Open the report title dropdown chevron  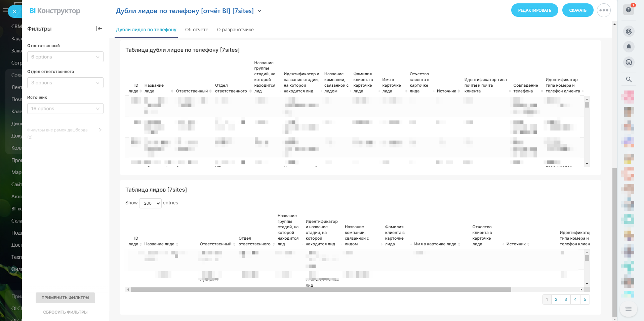[x=259, y=11]
